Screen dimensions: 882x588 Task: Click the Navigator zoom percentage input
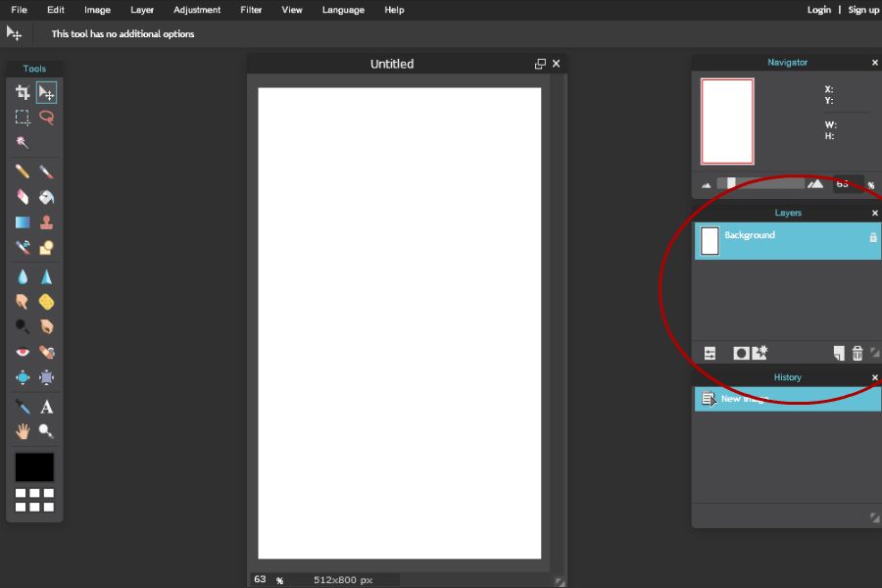coord(847,184)
